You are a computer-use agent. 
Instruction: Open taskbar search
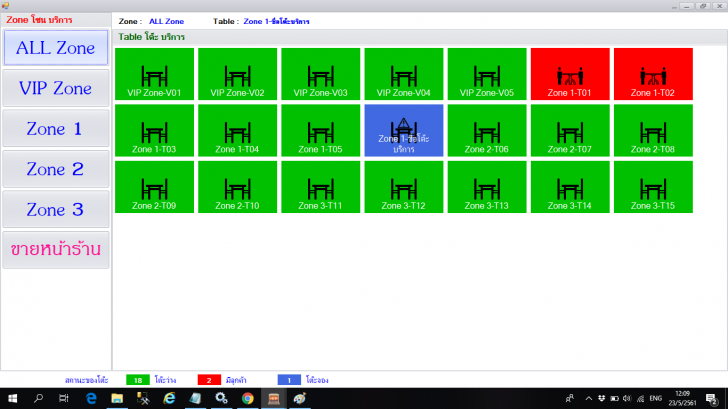click(x=39, y=398)
